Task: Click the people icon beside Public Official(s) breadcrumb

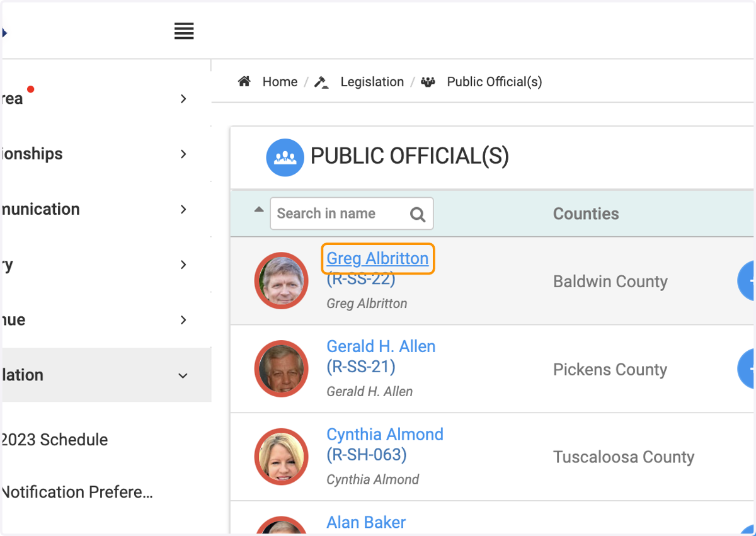Action: point(428,82)
